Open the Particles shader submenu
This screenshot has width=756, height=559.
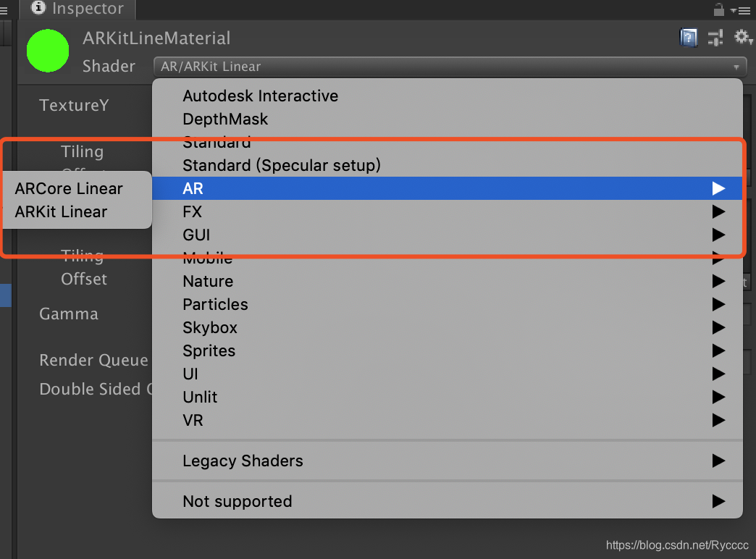[447, 304]
